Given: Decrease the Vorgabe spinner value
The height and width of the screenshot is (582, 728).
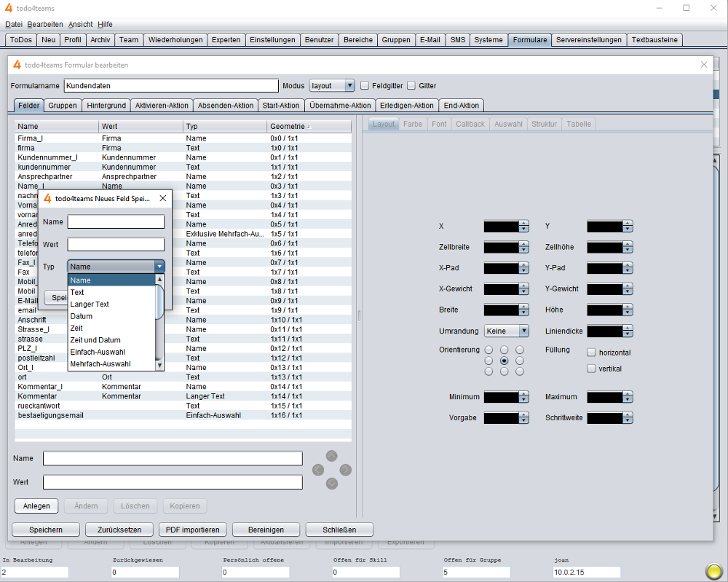Looking at the screenshot, I should click(524, 421).
